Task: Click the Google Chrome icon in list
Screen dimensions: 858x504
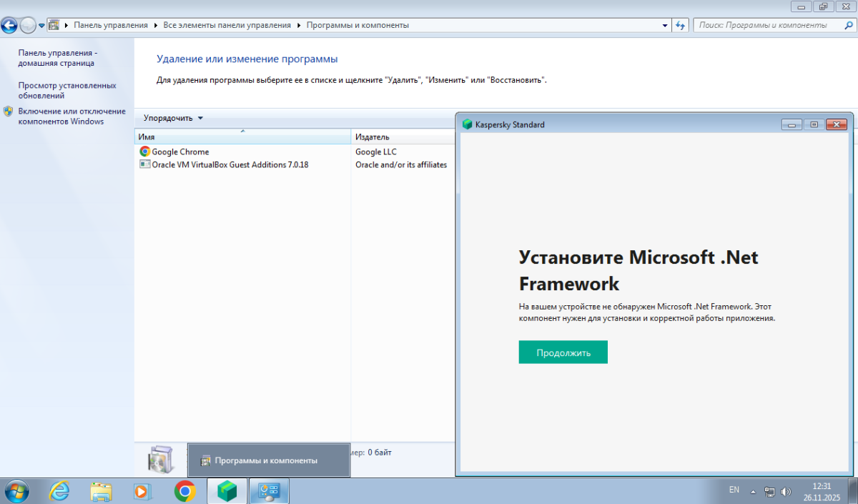Action: (x=145, y=152)
